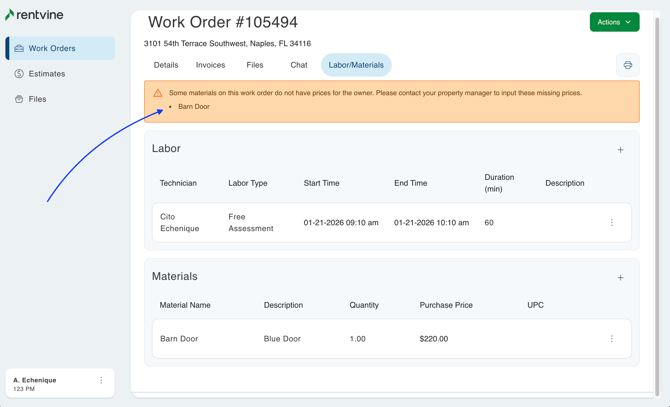670x407 pixels.
Task: Click the print icon button
Action: click(x=627, y=65)
